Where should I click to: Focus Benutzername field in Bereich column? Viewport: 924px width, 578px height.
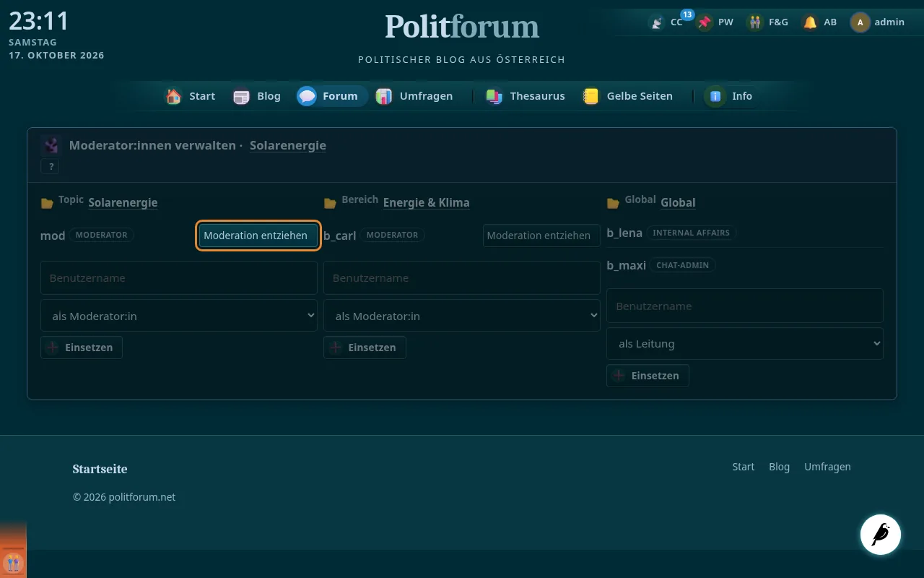[462, 278]
